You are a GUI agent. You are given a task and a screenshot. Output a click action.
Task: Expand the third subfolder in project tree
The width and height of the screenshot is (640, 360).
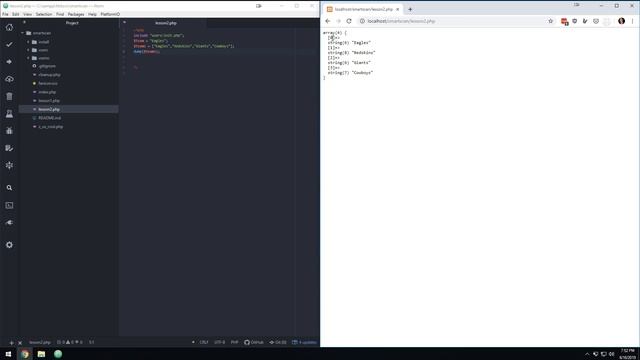click(x=29, y=58)
